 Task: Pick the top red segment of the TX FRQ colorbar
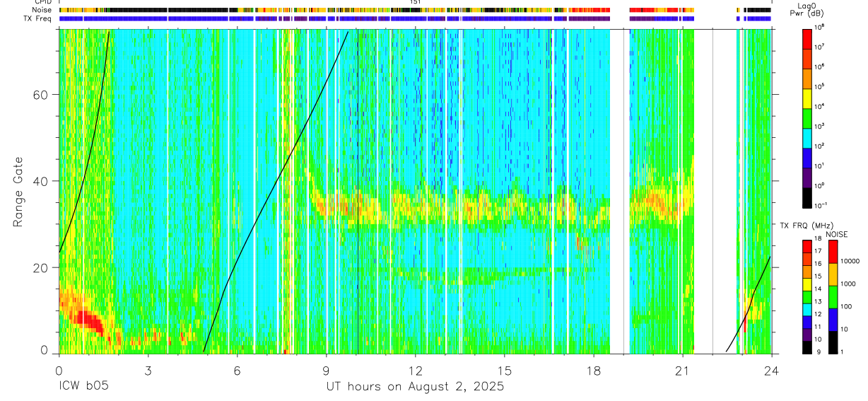click(807, 246)
